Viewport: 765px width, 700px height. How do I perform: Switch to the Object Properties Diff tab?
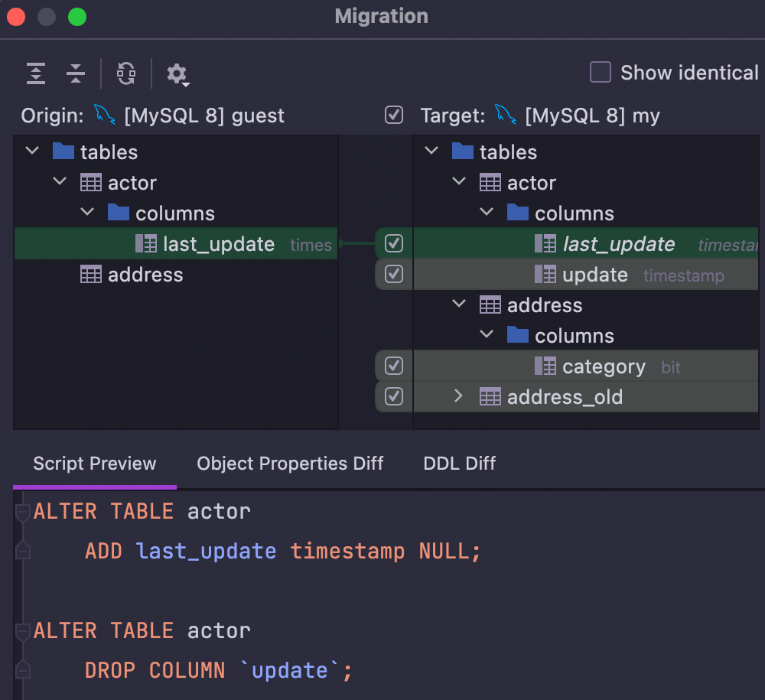point(290,463)
